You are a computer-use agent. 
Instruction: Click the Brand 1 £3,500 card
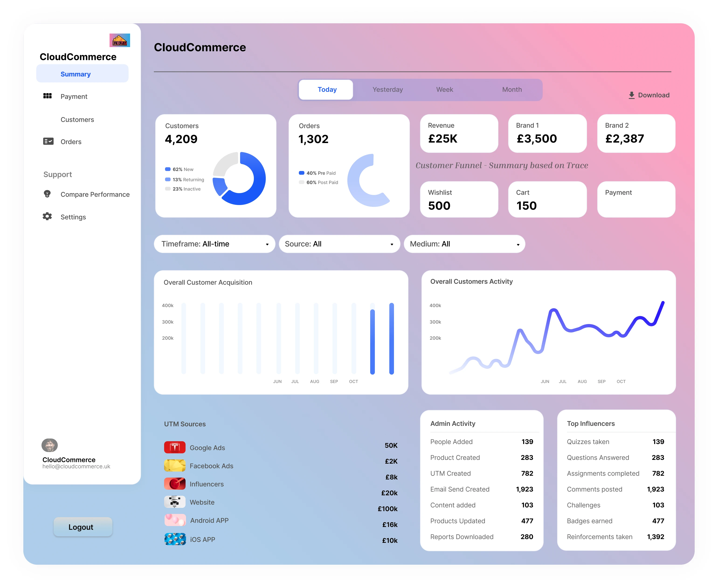[547, 133]
